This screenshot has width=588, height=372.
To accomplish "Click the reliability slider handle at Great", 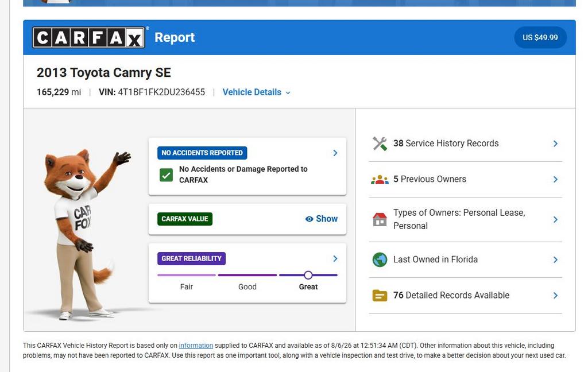I will coord(308,275).
